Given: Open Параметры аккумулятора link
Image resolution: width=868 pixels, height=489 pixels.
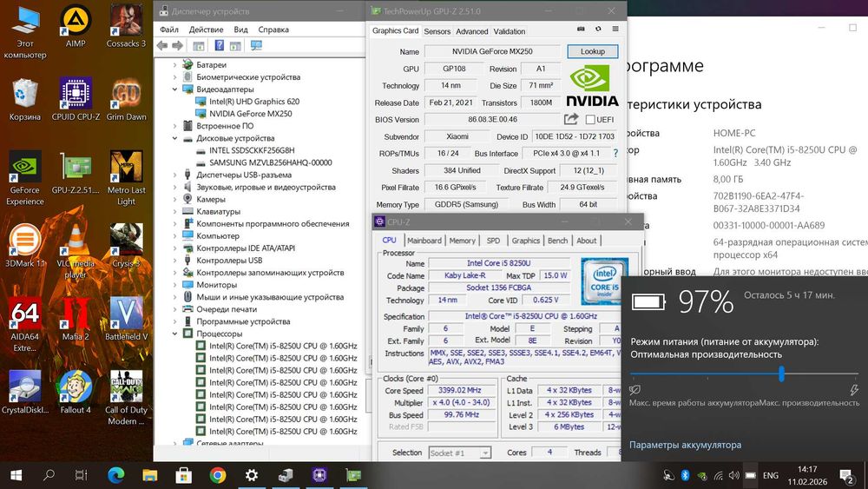Looking at the screenshot, I should [x=686, y=445].
